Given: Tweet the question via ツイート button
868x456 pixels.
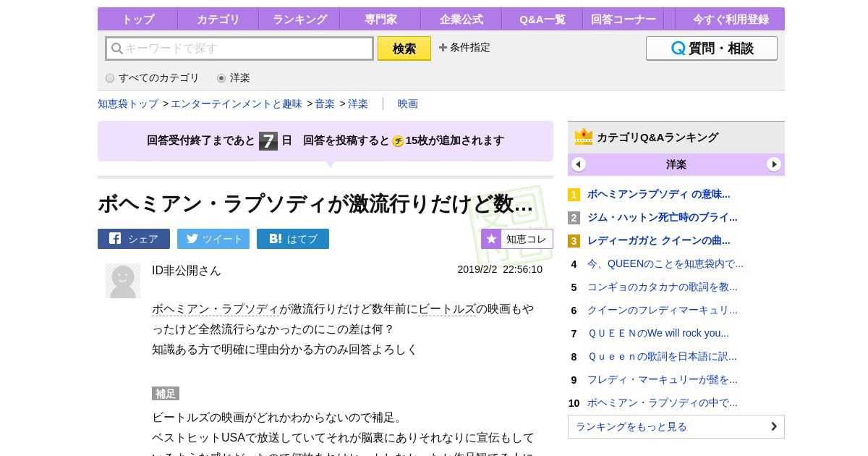Looking at the screenshot, I should (x=213, y=239).
